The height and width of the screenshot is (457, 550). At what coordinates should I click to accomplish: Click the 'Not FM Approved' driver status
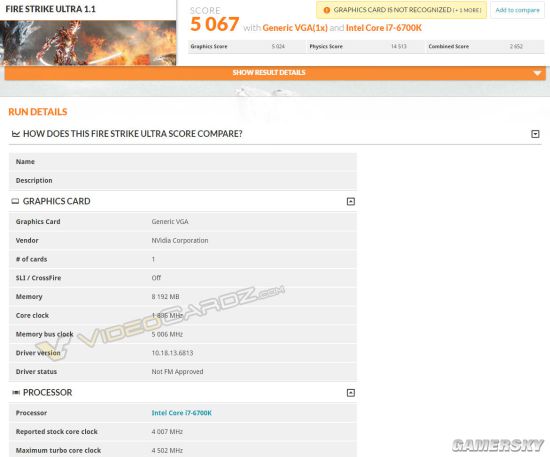(177, 372)
